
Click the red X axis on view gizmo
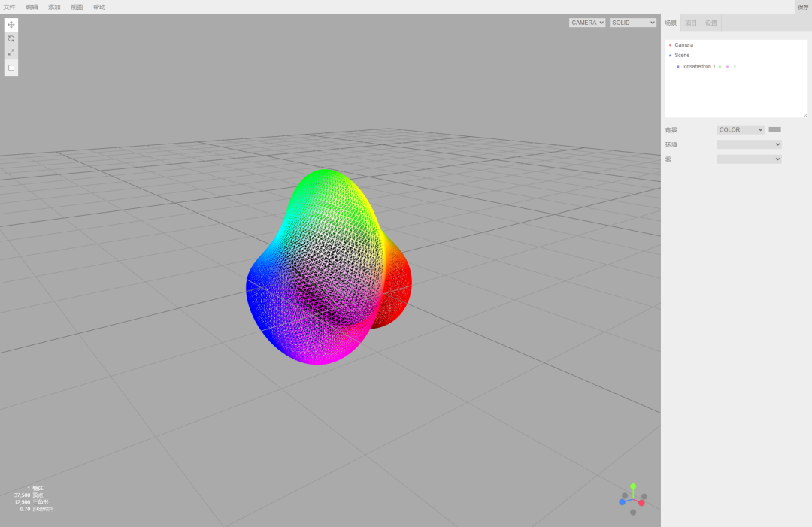[x=641, y=503]
